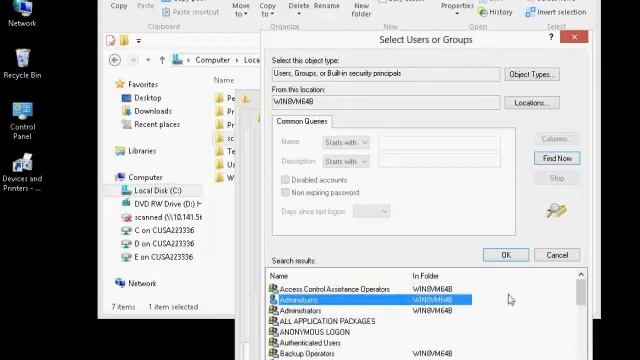The width and height of the screenshot is (640, 360).
Task: Open the Name Starts with dropdown
Action: click(x=346, y=142)
